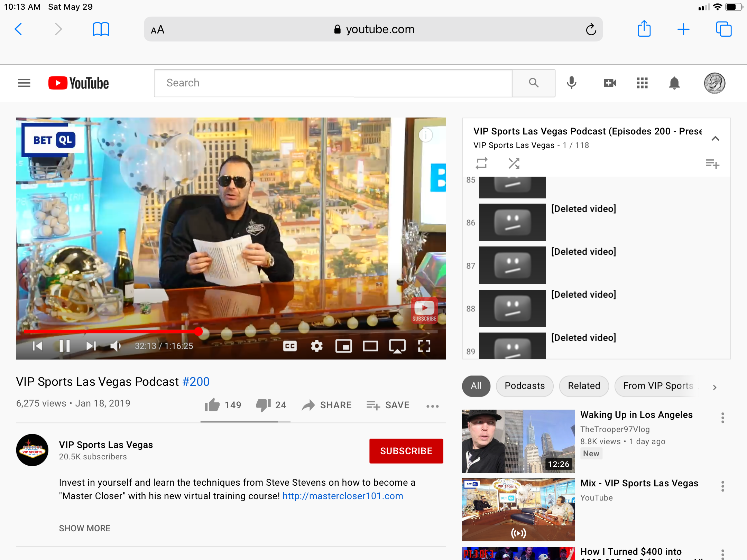This screenshot has width=747, height=560.
Task: Open Safari bookmarks book icon
Action: 101,29
